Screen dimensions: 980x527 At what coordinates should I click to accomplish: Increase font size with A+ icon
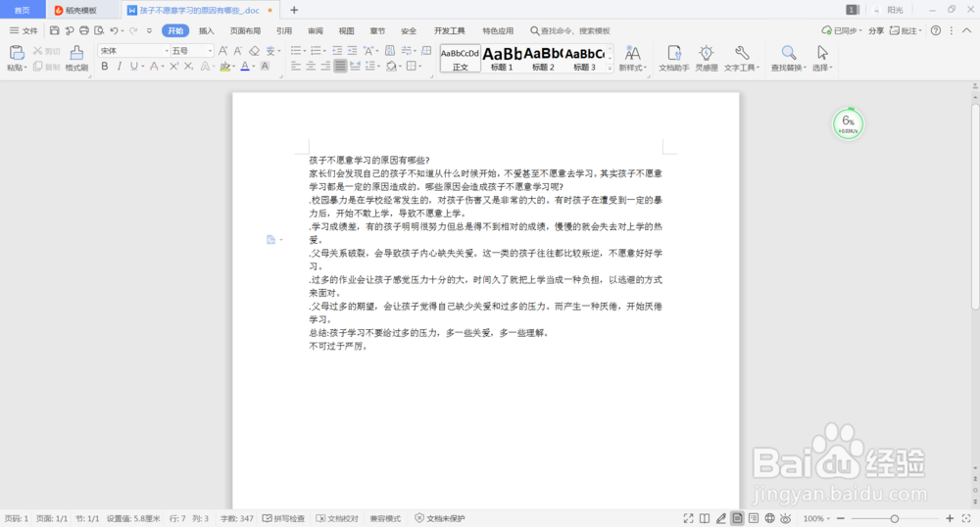point(222,51)
